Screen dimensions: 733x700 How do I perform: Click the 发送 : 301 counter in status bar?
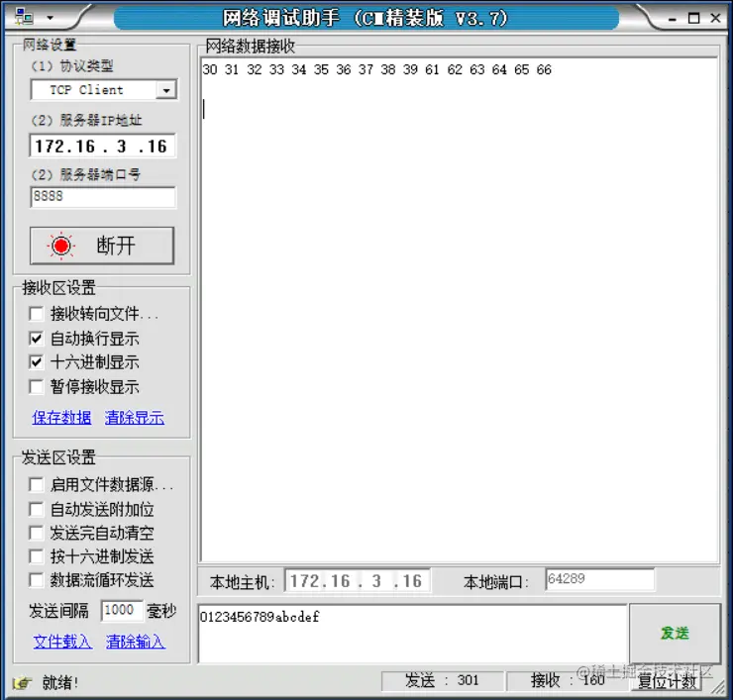pos(442,680)
